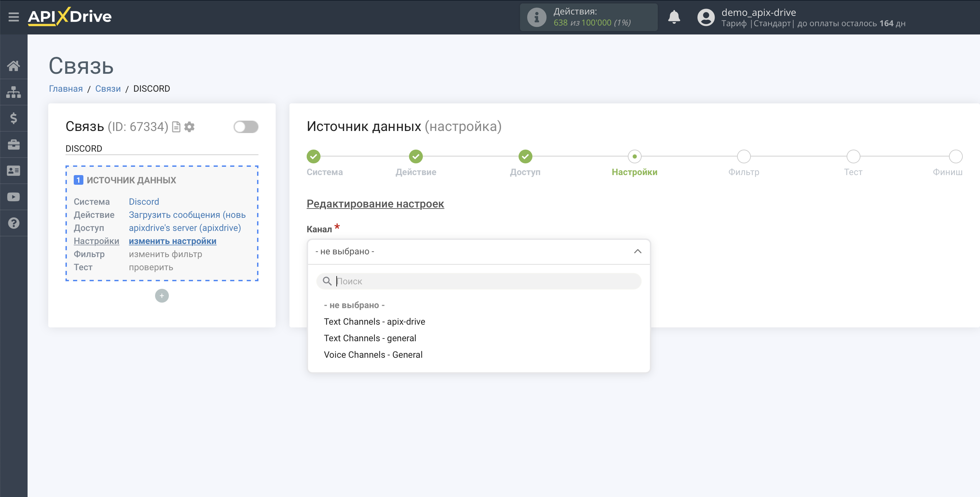This screenshot has width=980, height=497.
Task: Go to the Доступ step
Action: tap(525, 156)
